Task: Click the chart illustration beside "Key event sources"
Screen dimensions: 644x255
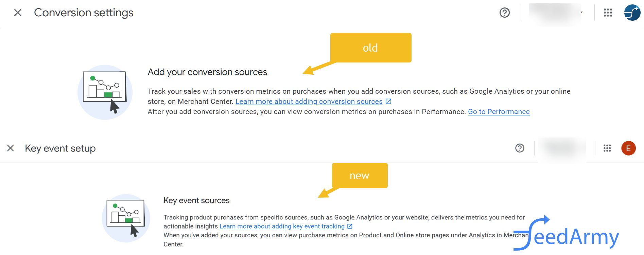Action: click(126, 218)
